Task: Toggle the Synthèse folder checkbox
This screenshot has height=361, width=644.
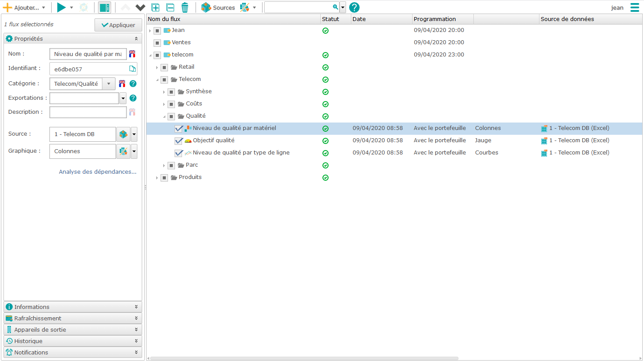Action: tap(171, 92)
